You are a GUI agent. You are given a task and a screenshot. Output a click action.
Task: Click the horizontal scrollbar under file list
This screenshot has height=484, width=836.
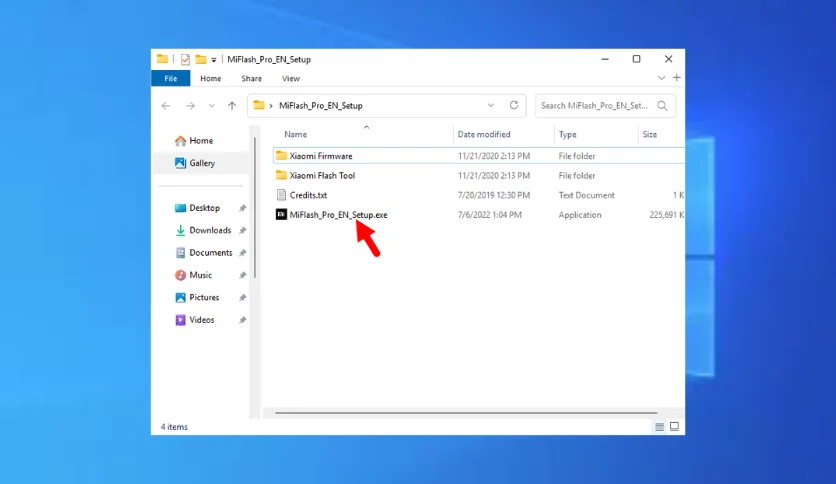466,413
